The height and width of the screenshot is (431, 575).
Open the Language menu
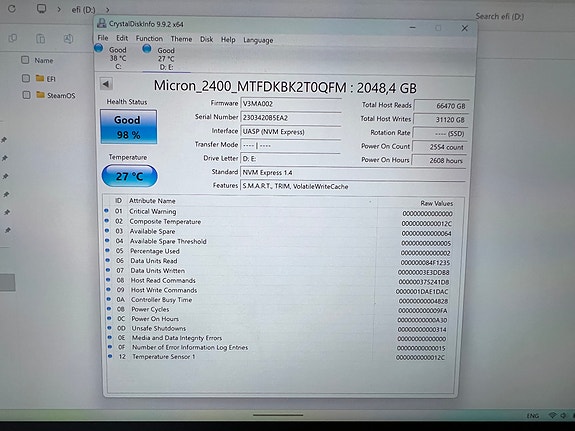258,40
